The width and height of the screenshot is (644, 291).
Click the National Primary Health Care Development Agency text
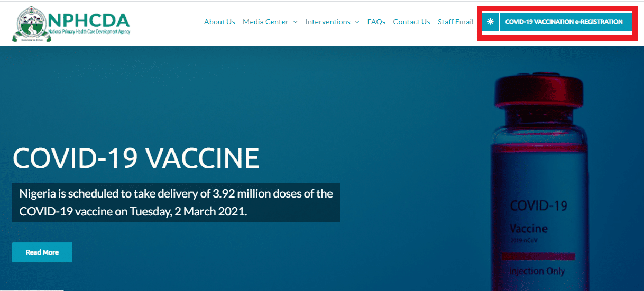click(89, 32)
